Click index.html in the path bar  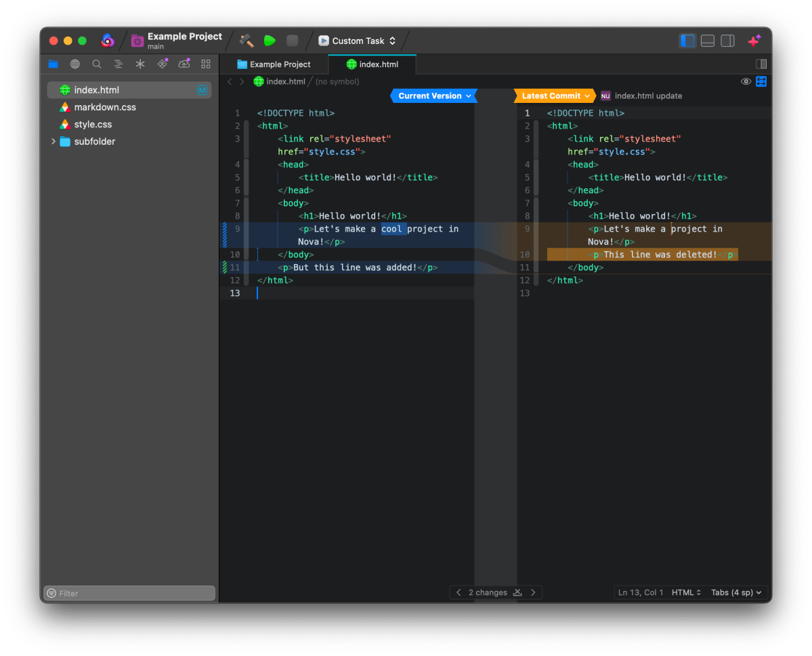click(x=280, y=82)
